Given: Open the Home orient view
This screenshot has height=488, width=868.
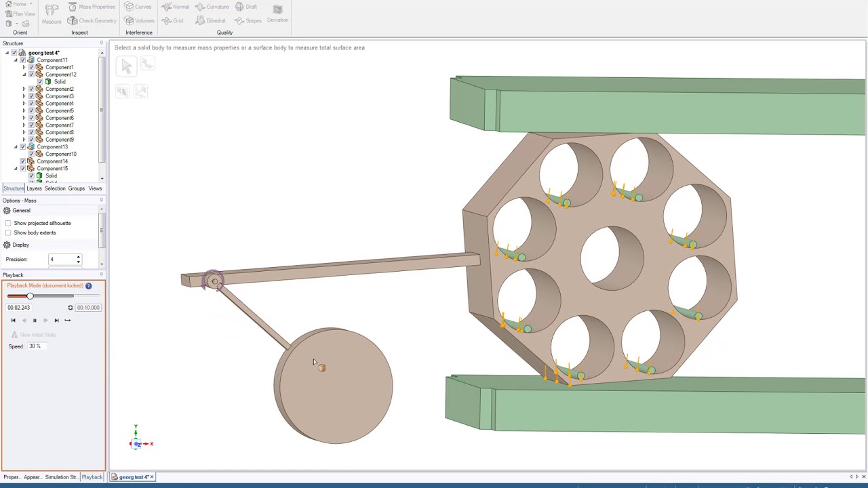Looking at the screenshot, I should pyautogui.click(x=16, y=4).
